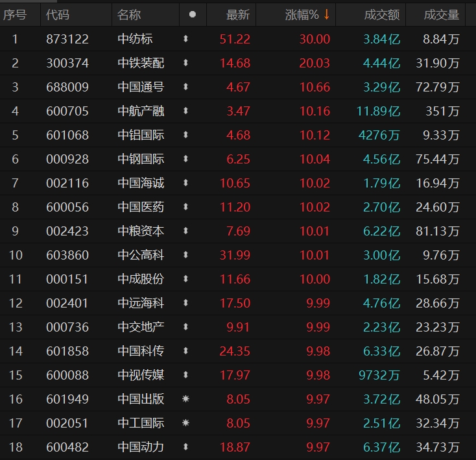Sort the list by 最新 column header
The height and width of the screenshot is (460, 476).
pos(237,14)
